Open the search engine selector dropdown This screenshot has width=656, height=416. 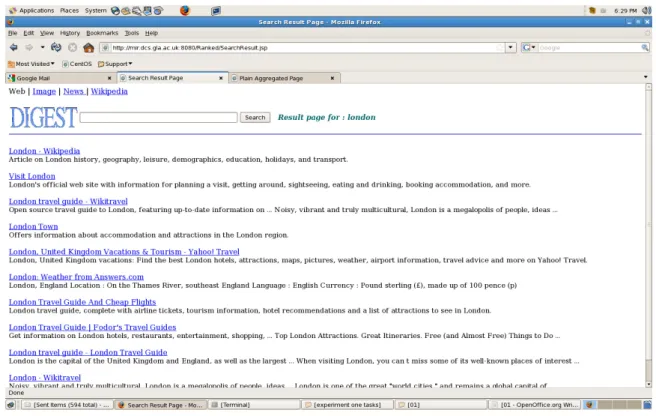(x=529, y=47)
